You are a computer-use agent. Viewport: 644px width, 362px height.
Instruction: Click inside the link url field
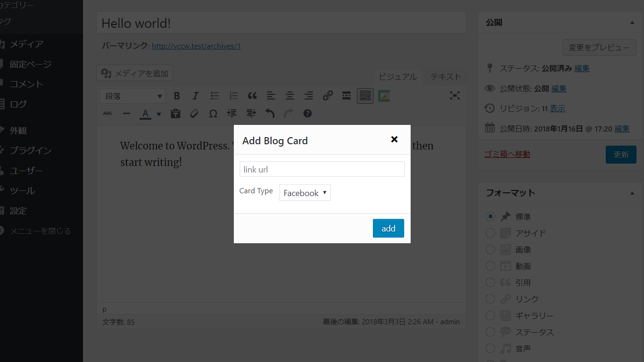coord(322,169)
